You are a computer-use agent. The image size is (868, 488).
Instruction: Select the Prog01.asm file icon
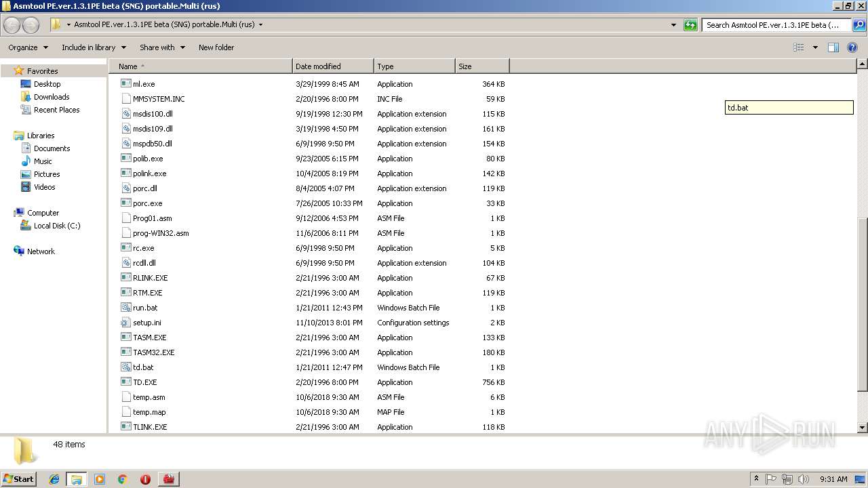[125, 218]
